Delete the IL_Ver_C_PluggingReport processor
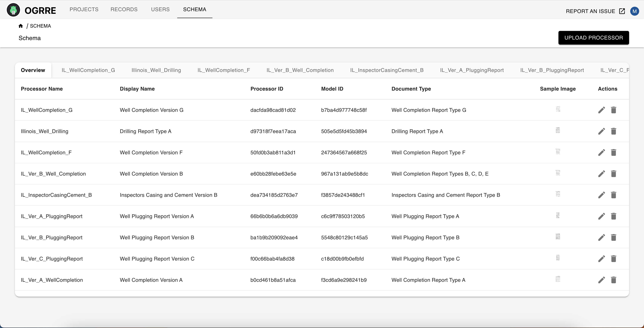The width and height of the screenshot is (644, 328). (x=613, y=259)
